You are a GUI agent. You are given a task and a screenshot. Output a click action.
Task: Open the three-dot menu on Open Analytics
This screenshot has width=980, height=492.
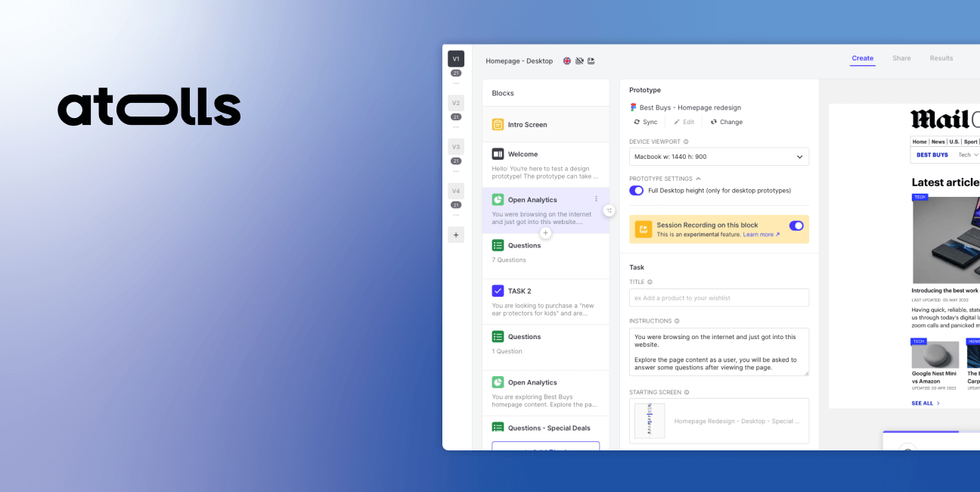tap(596, 199)
